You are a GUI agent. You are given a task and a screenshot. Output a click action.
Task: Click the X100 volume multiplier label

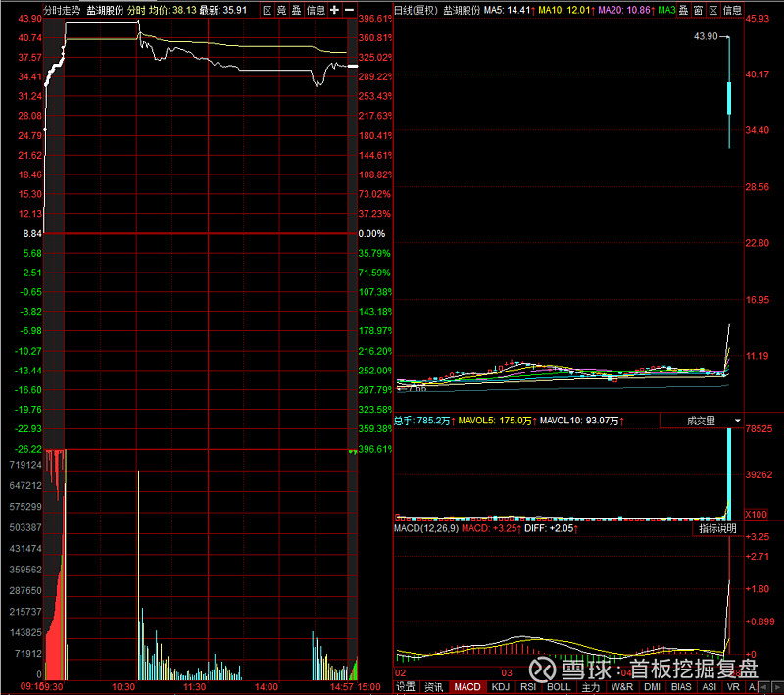(x=756, y=515)
